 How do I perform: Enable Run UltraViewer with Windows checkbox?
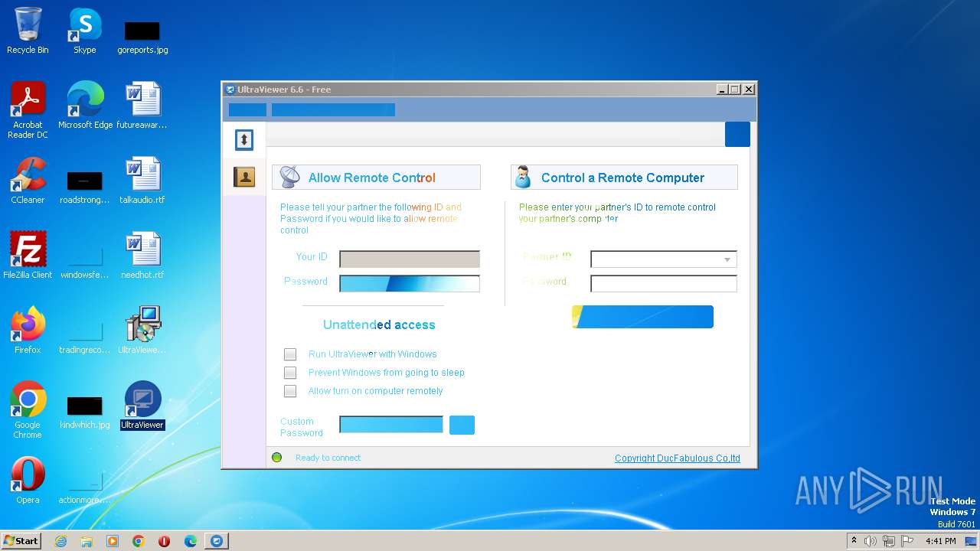(290, 354)
